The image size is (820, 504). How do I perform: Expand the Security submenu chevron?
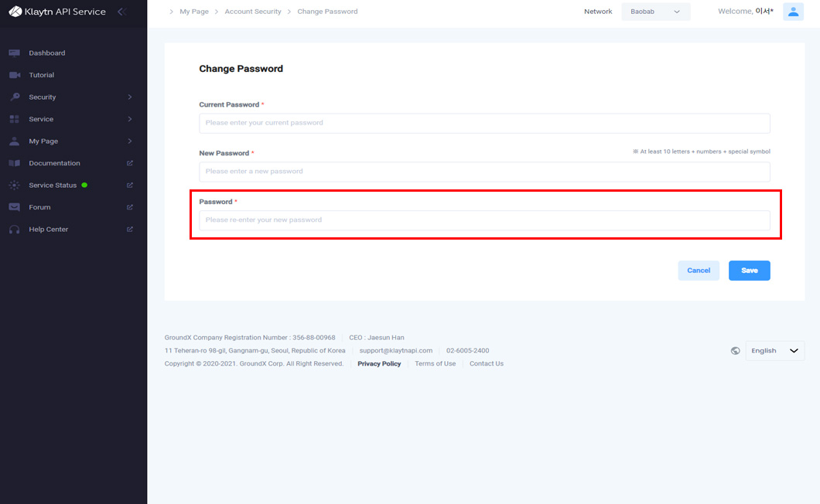(130, 97)
